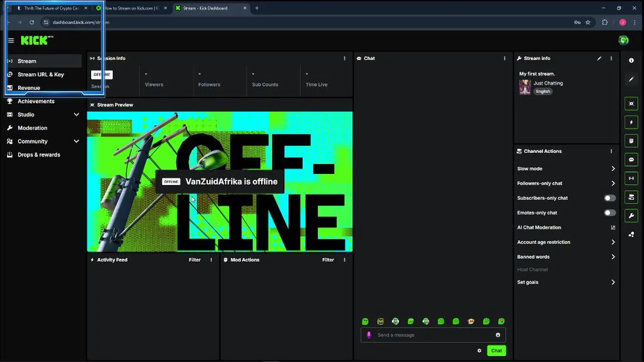This screenshot has height=362, width=644.
Task: Send message with green Chat button
Action: 496,351
